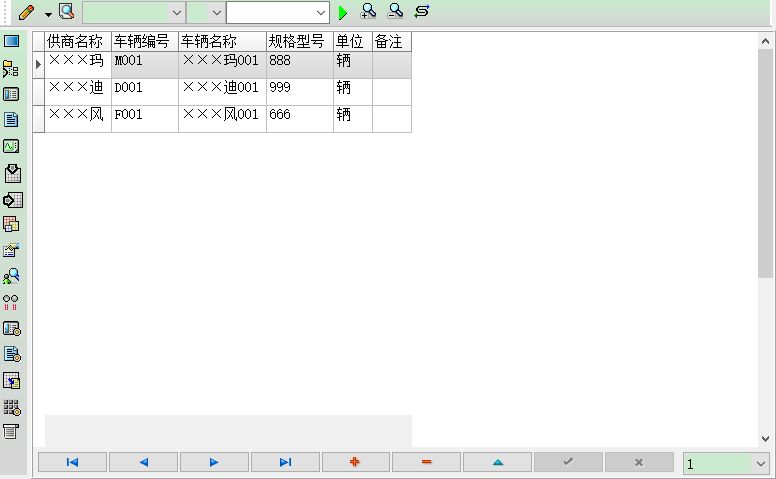Click the vertical scrollbar thumb
This screenshot has height=479, width=776.
coord(765,163)
